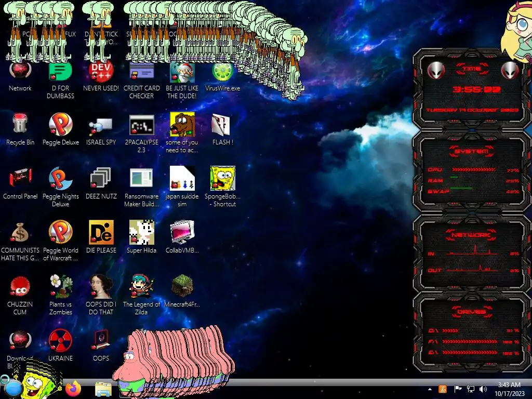Click the TIME widget header
This screenshot has width=532, height=399.
tap(472, 69)
